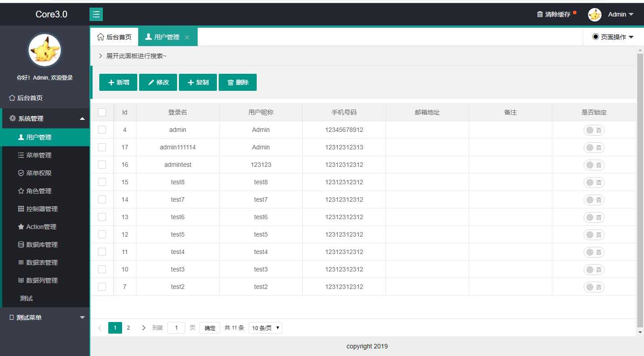Click the Core3.0 logo text

[51, 14]
